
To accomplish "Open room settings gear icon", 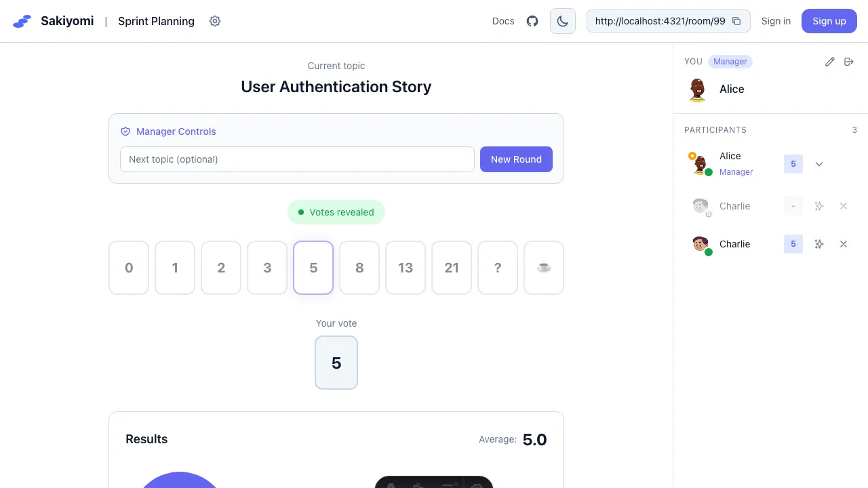I will tap(215, 21).
